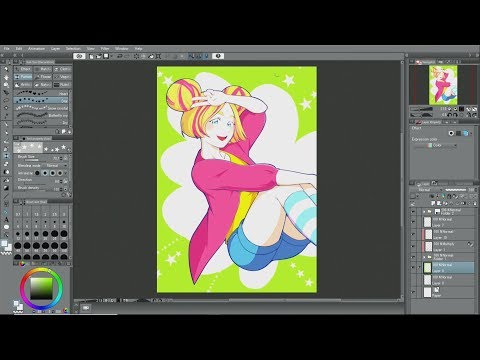
Task: Hide the Folder 2 layer folder
Action: tap(414, 211)
